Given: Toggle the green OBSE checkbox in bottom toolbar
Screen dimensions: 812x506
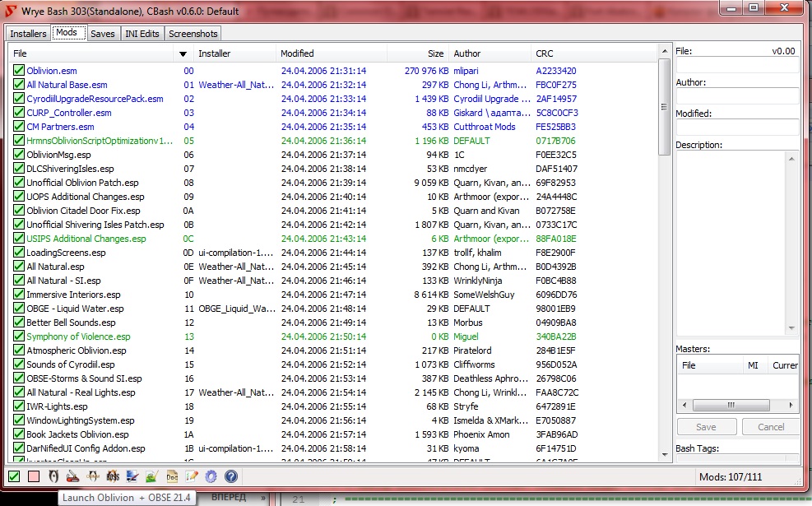Looking at the screenshot, I should [14, 476].
